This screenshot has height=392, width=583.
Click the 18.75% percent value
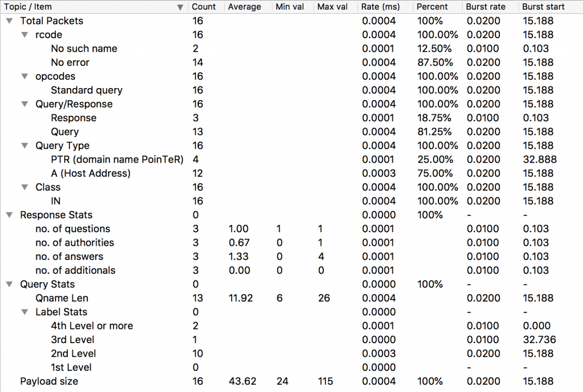pyautogui.click(x=434, y=118)
